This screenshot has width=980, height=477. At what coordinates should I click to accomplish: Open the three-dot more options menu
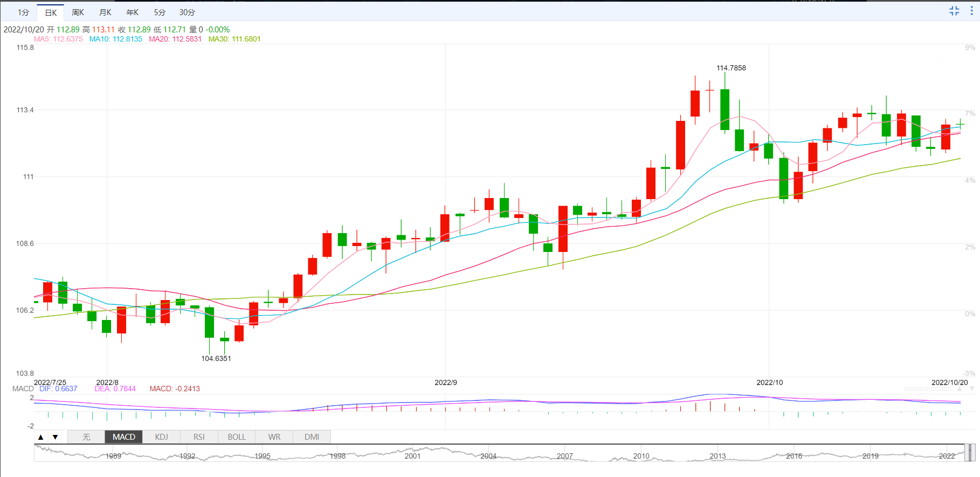point(971,11)
